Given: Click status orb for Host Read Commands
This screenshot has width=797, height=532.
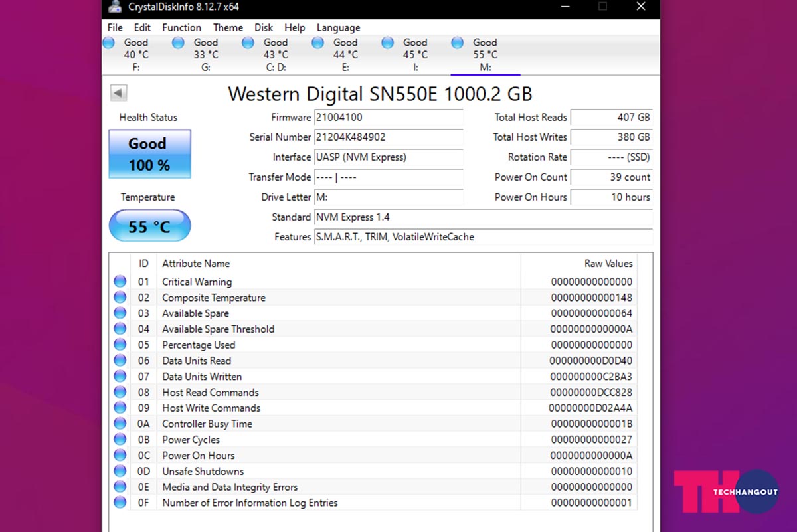Looking at the screenshot, I should 120,392.
